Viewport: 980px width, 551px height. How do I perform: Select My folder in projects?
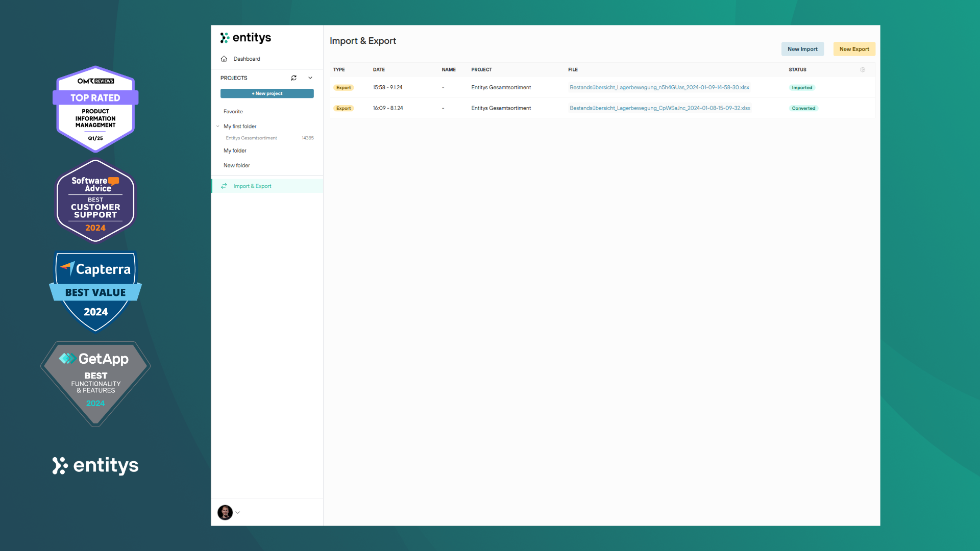[235, 151]
